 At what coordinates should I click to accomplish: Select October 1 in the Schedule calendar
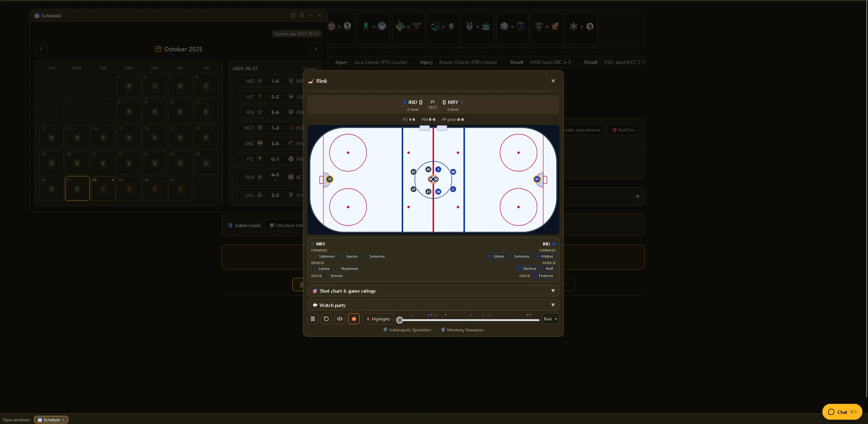(129, 85)
